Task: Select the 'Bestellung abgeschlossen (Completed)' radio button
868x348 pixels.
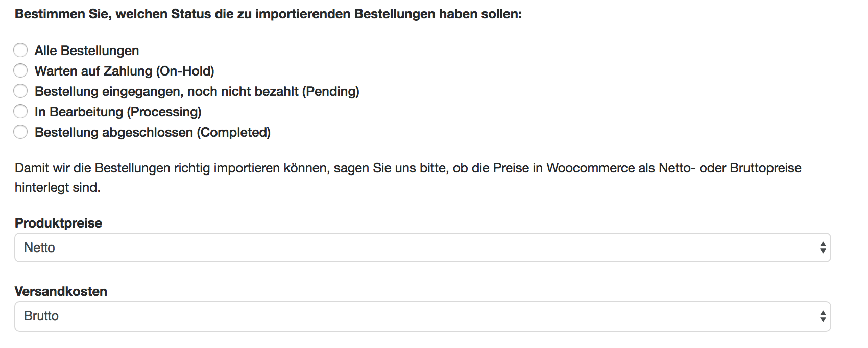Action: pos(20,132)
